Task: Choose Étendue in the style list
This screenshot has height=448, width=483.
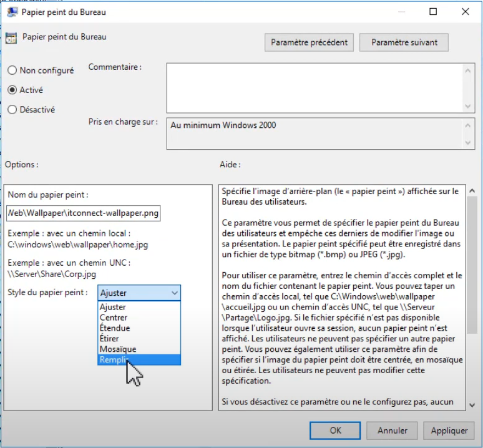Action: [139, 328]
